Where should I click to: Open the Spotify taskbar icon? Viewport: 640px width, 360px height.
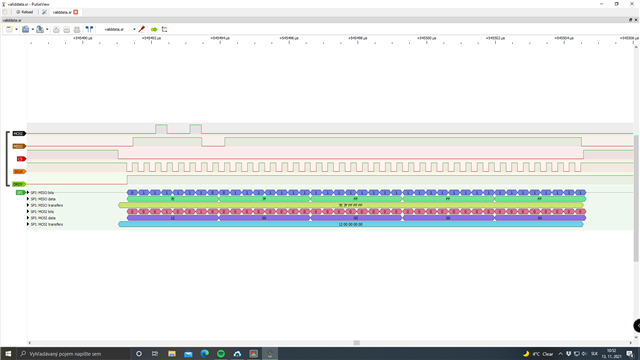pos(221,353)
